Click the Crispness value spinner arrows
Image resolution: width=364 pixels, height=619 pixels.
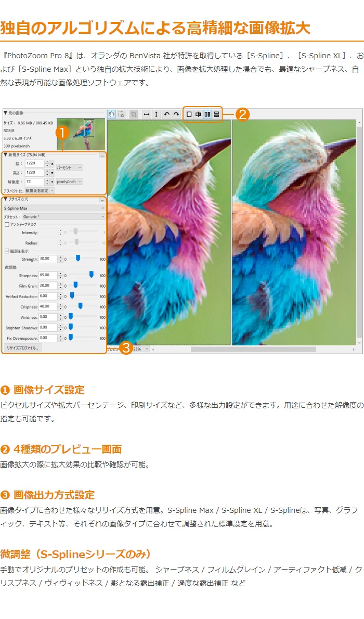pyautogui.click(x=60, y=306)
